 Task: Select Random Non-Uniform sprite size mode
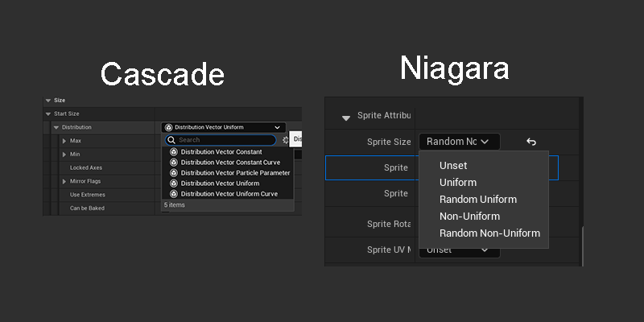coord(489,233)
